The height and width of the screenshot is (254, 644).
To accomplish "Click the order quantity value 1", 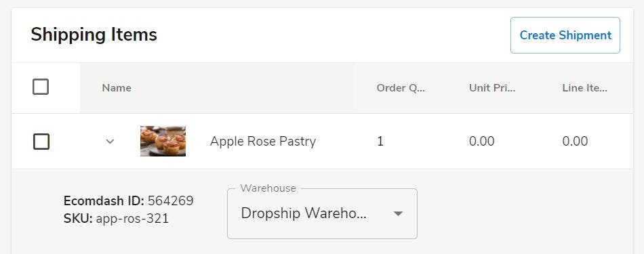I will [380, 142].
